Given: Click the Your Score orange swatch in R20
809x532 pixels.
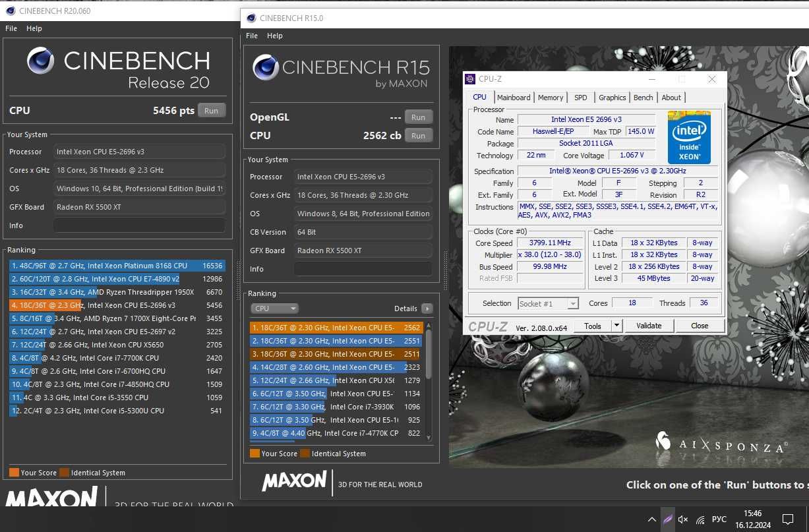Looking at the screenshot, I should [14, 472].
